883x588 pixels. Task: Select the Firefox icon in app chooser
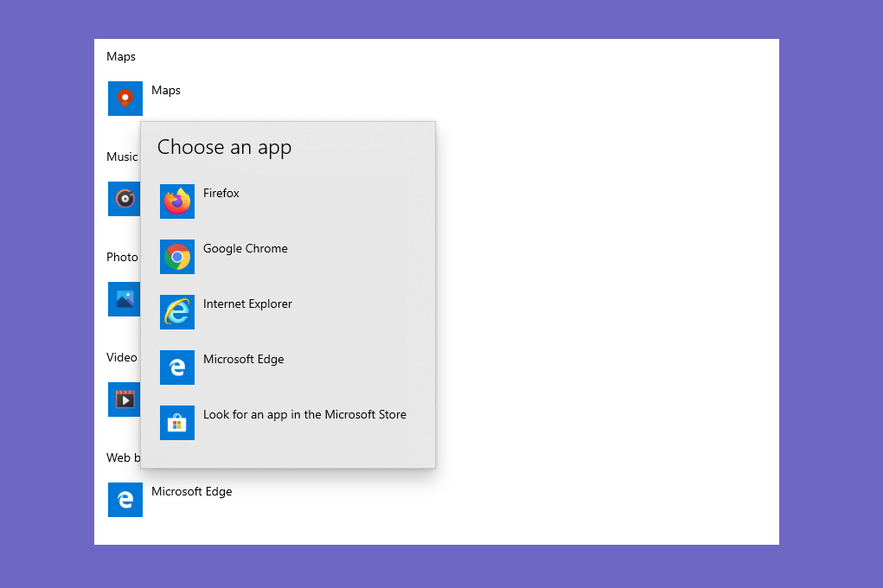(176, 201)
